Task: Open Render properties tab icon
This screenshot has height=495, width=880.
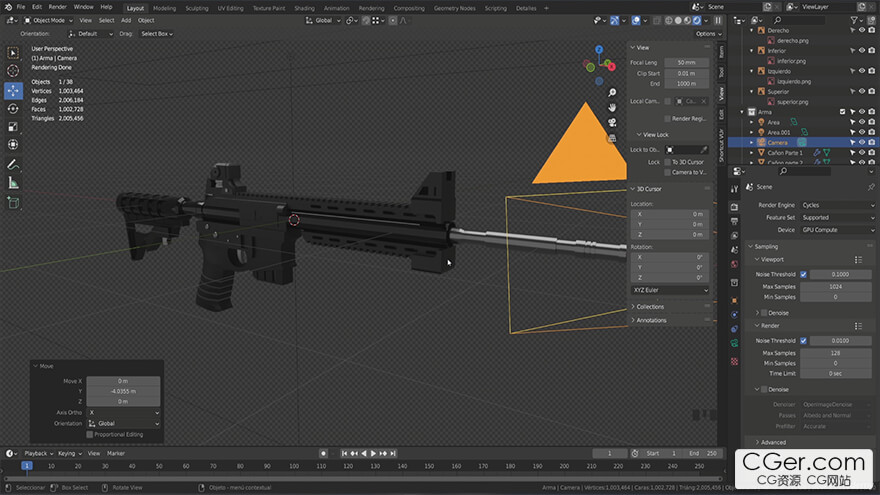Action: point(734,208)
